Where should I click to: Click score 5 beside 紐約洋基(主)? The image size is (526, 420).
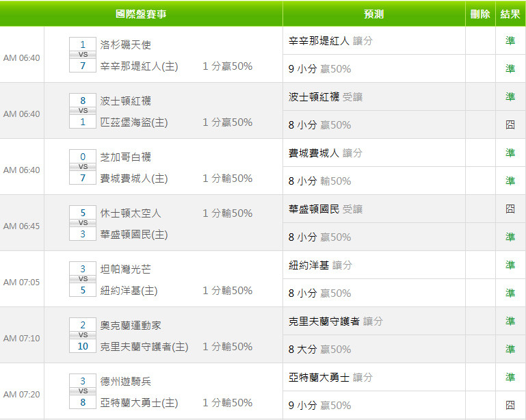pos(83,289)
